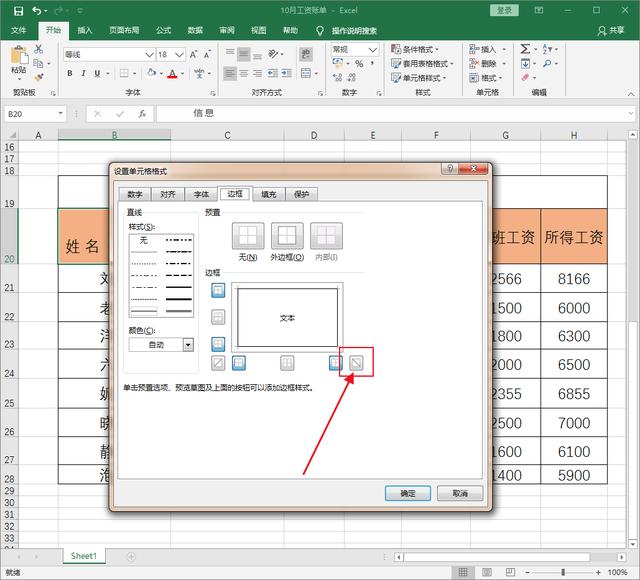Viewport: 640px width, 580px height.
Task: Open the 视图 ribbon tab
Action: click(258, 30)
